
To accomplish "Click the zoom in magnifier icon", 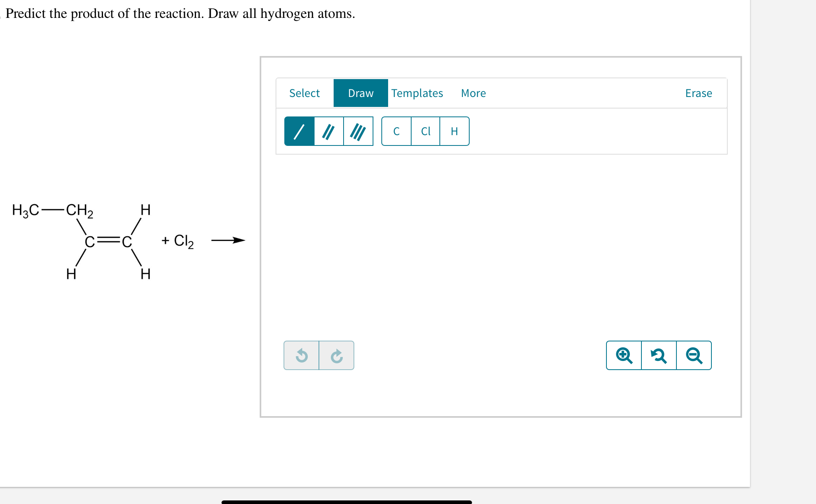I will click(623, 355).
